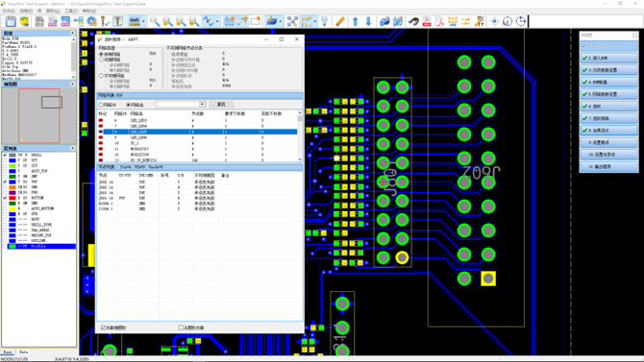Select the net ID search radio button

(x=101, y=105)
